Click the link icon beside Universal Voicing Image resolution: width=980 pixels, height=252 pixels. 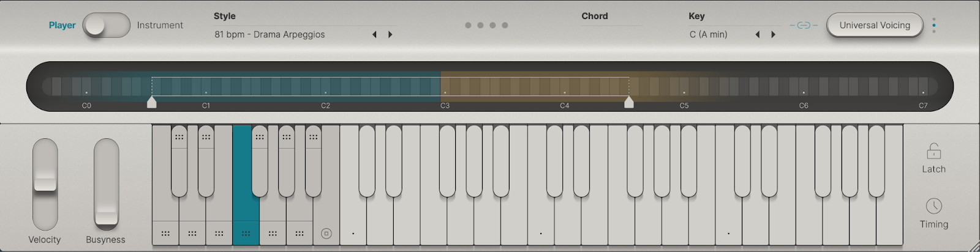804,25
